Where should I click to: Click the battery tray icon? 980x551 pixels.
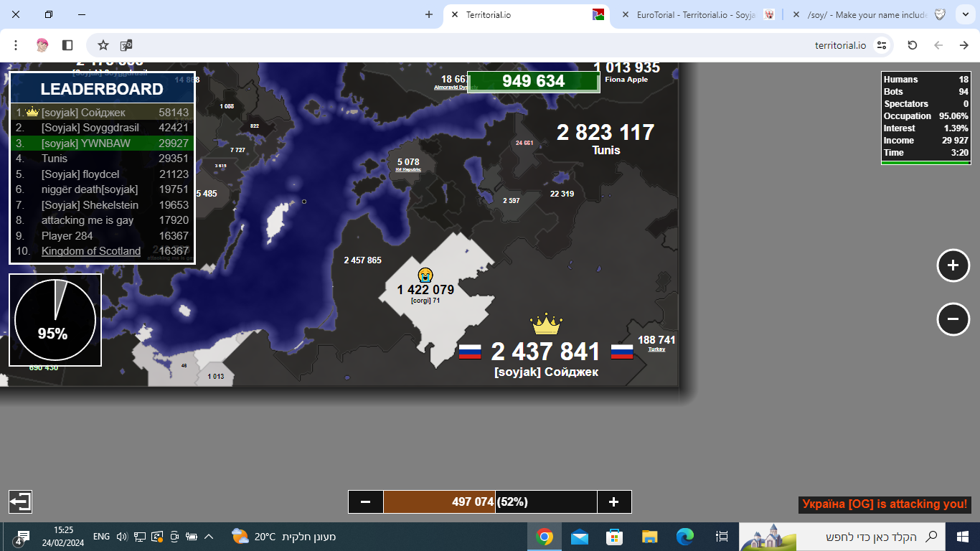click(192, 537)
